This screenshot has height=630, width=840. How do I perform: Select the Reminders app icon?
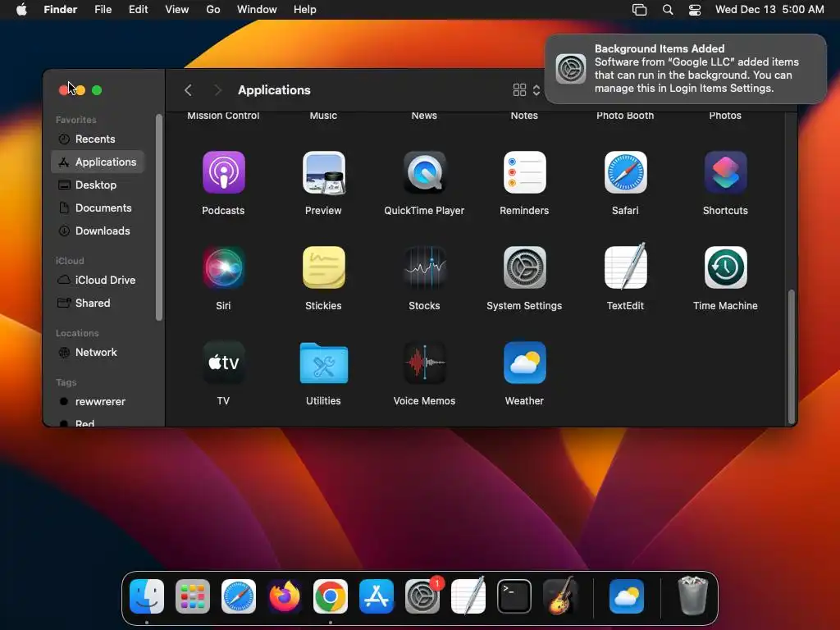coord(524,172)
